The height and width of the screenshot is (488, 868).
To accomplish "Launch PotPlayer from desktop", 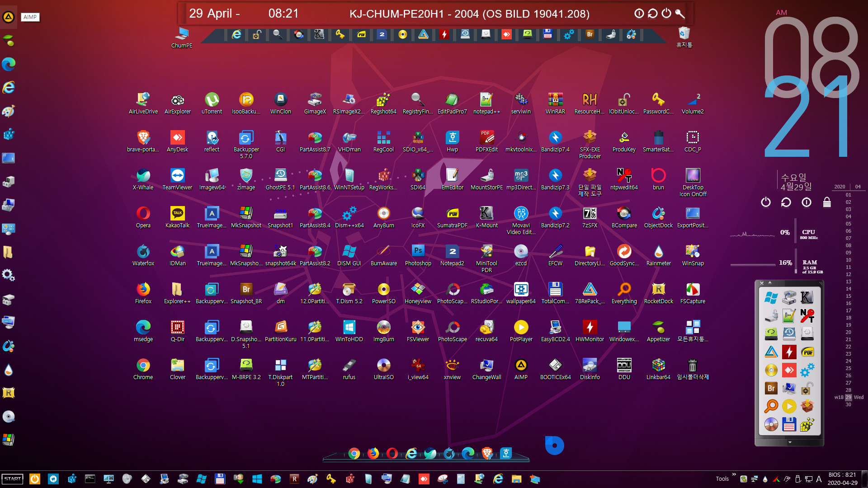I will coord(521,331).
